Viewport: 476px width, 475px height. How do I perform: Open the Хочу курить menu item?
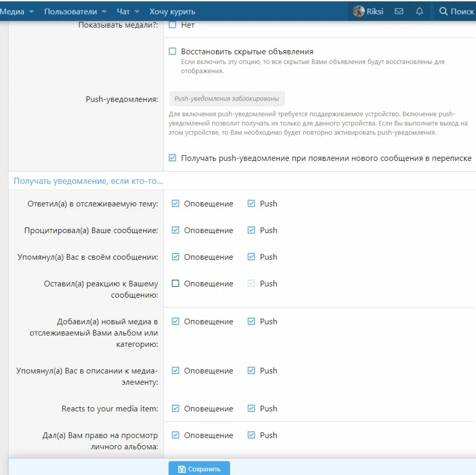pos(172,11)
